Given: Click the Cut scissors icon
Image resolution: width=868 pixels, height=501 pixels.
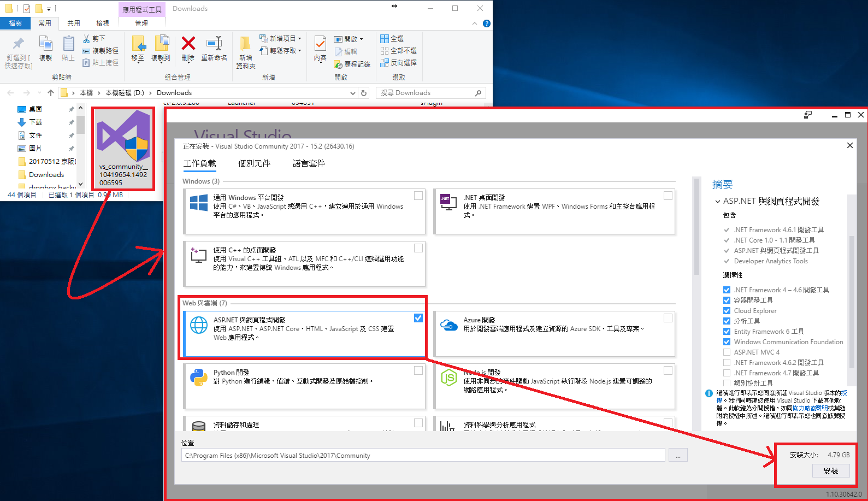Looking at the screenshot, I should pyautogui.click(x=86, y=39).
